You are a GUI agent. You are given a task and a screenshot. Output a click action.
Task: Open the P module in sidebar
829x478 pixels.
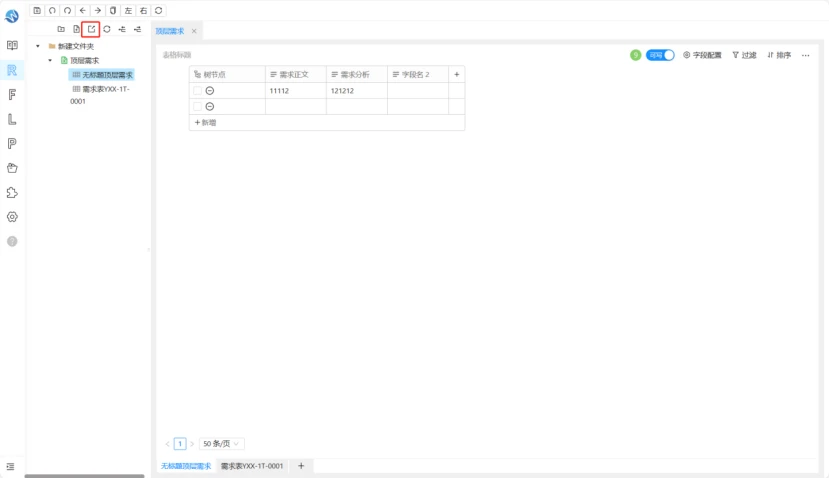(12, 143)
